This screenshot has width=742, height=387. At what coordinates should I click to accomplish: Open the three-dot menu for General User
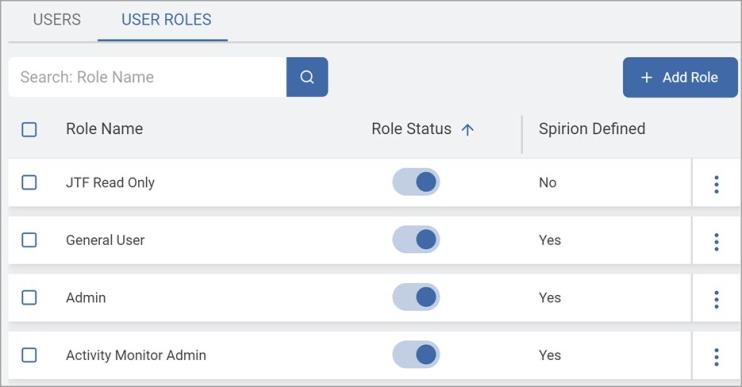click(716, 242)
